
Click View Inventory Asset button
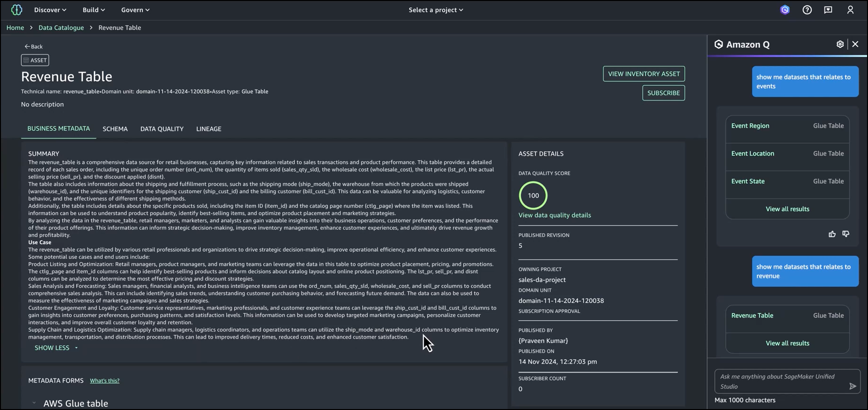coord(644,74)
